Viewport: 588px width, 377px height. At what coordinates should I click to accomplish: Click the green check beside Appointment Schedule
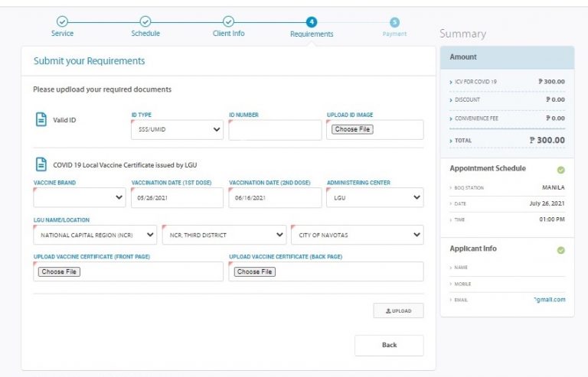(x=560, y=169)
